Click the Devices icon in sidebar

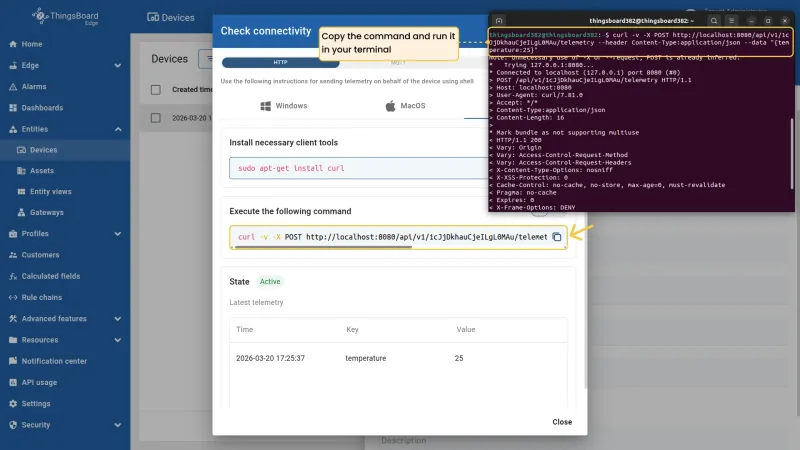21,150
